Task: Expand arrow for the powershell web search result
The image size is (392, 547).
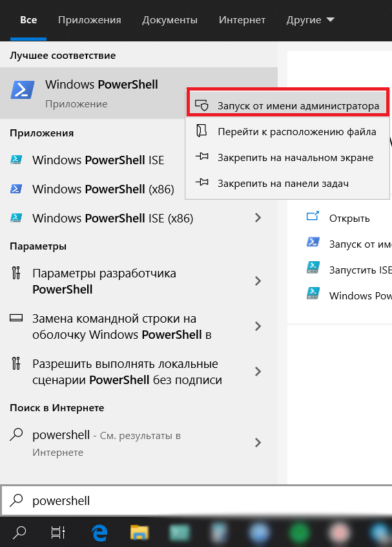Action: (258, 442)
